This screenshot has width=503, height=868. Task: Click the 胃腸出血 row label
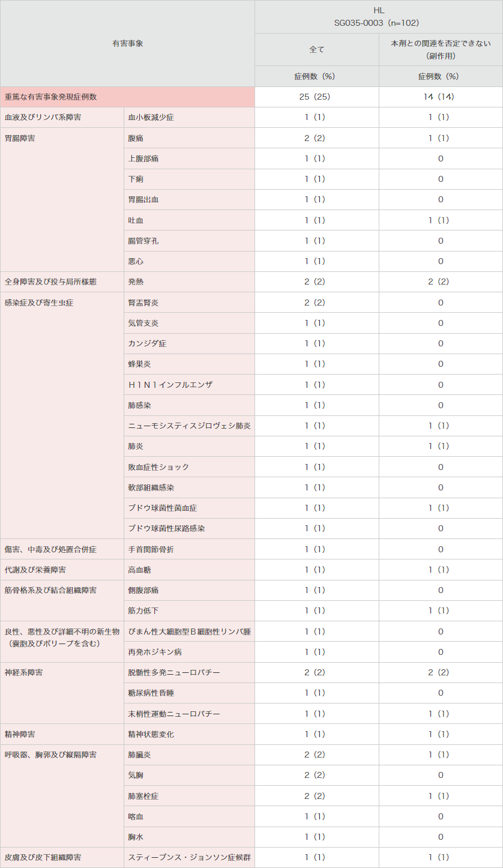[x=189, y=199]
